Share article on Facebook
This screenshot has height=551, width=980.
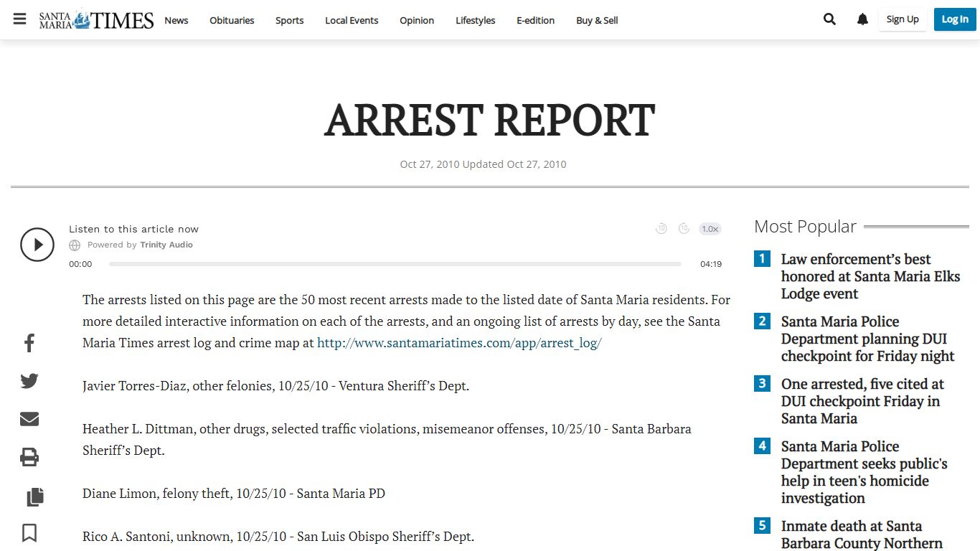[29, 343]
